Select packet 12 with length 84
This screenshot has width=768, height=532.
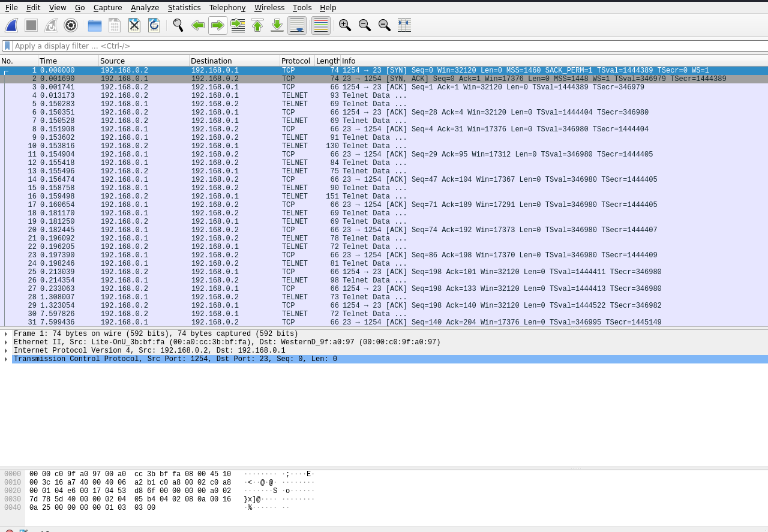coord(384,163)
